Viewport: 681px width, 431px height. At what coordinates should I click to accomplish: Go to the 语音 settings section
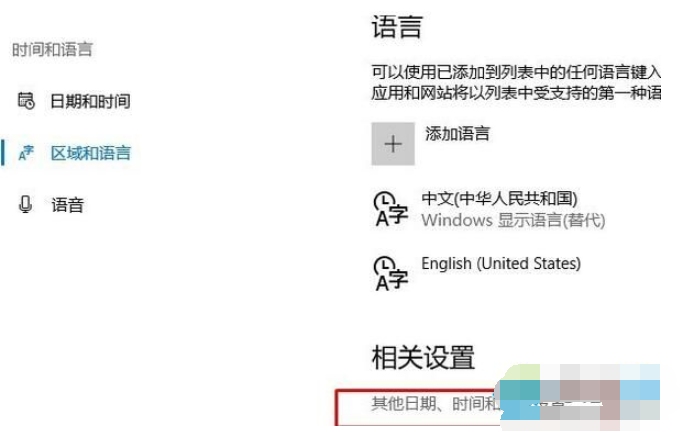(x=67, y=205)
